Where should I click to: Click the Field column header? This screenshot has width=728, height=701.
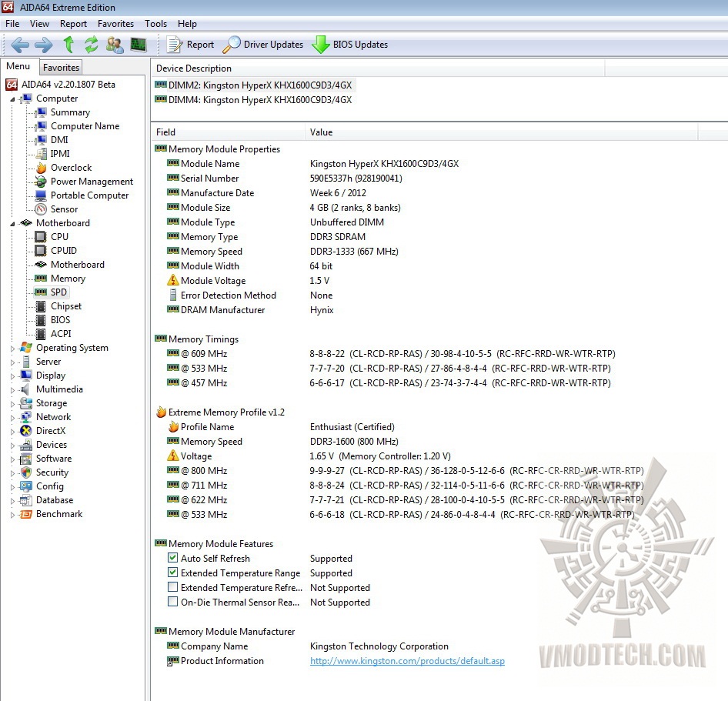(228, 132)
